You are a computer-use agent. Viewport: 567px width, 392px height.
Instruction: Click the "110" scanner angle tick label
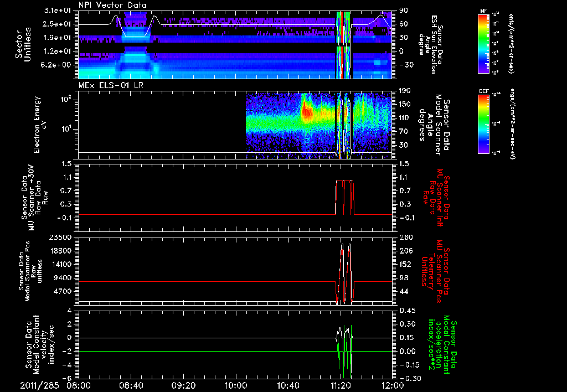pyautogui.click(x=404, y=118)
